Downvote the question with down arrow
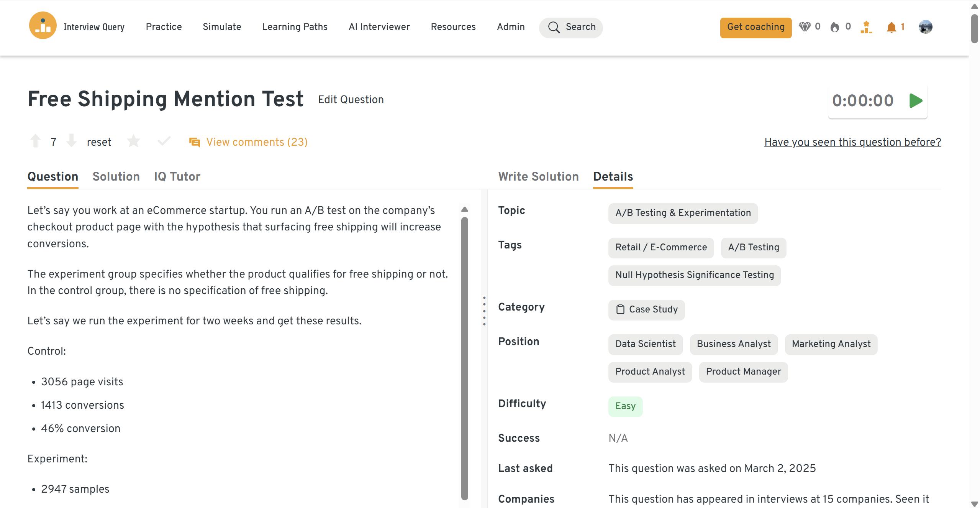The width and height of the screenshot is (980, 508). point(71,141)
